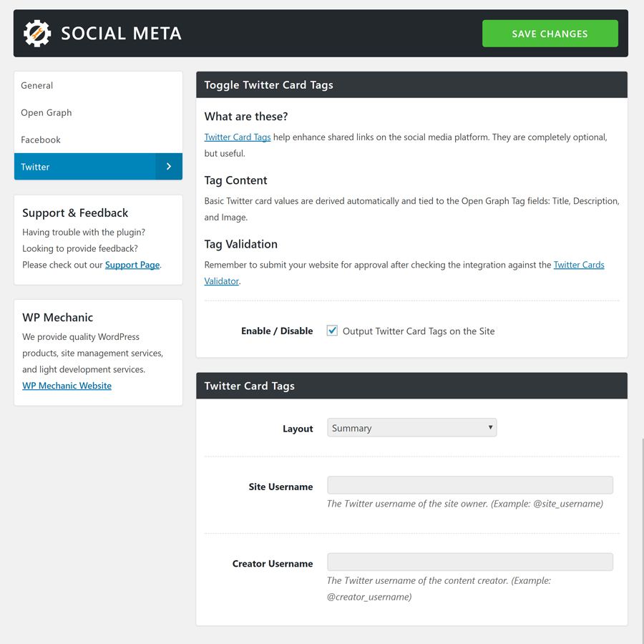This screenshot has width=644, height=644.
Task: Click the Social Meta title text
Action: tap(121, 34)
